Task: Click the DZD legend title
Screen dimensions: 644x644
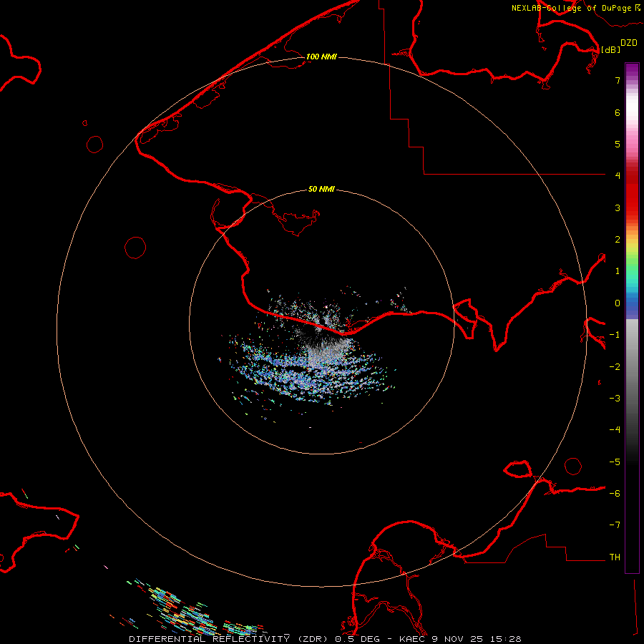Action: pyautogui.click(x=629, y=43)
